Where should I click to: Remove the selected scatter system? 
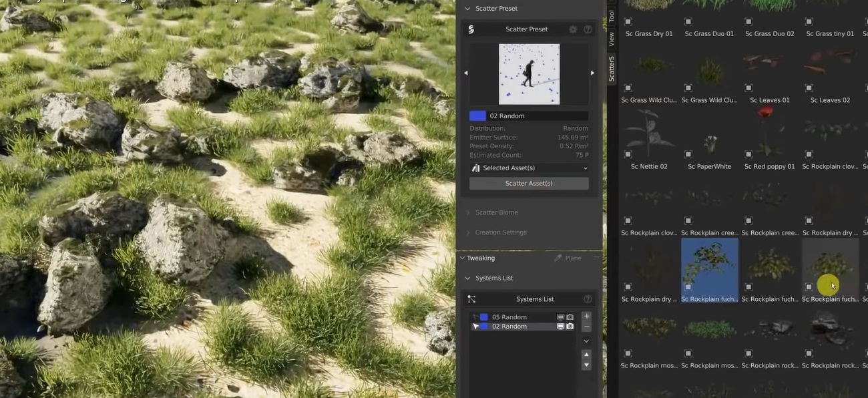pyautogui.click(x=586, y=327)
